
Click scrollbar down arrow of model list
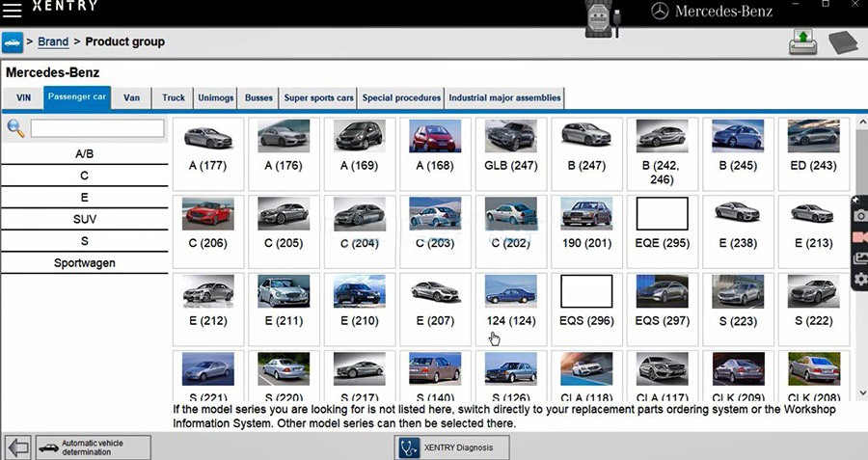point(862,392)
